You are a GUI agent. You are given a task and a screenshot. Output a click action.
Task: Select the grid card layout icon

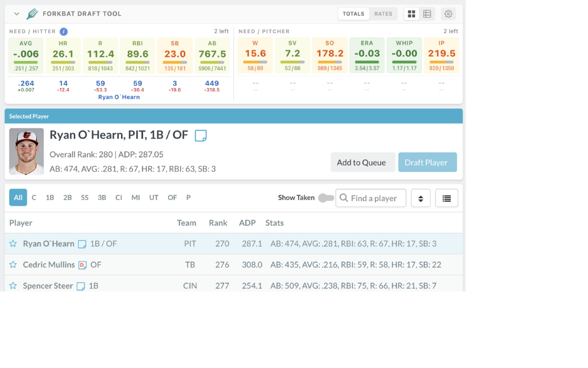click(412, 14)
